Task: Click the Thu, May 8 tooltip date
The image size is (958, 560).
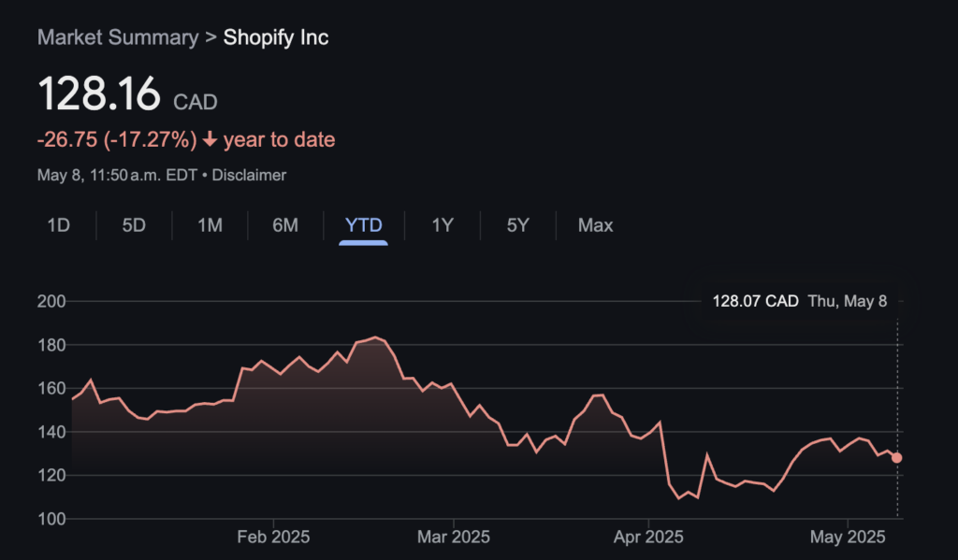Action: (x=848, y=301)
